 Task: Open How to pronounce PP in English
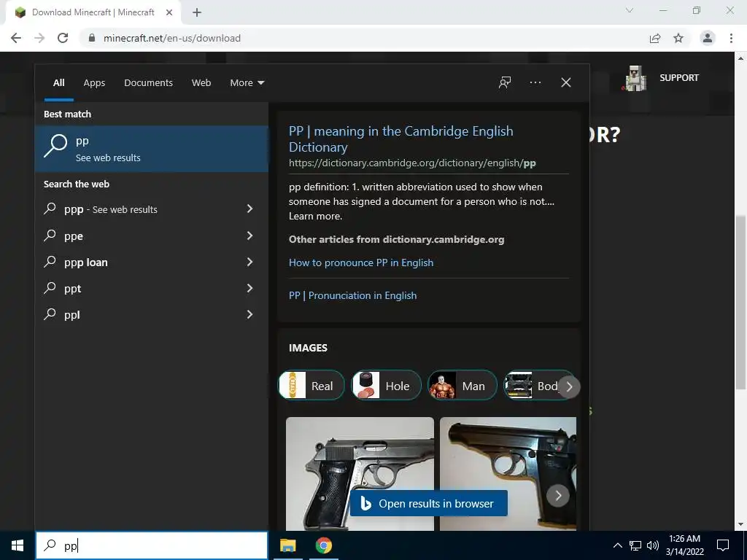(x=361, y=262)
